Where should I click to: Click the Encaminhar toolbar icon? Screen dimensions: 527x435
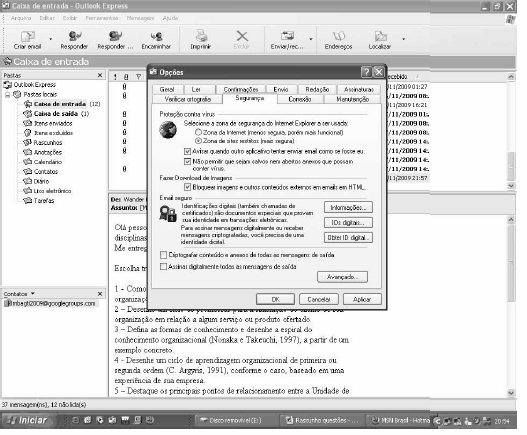click(x=156, y=36)
